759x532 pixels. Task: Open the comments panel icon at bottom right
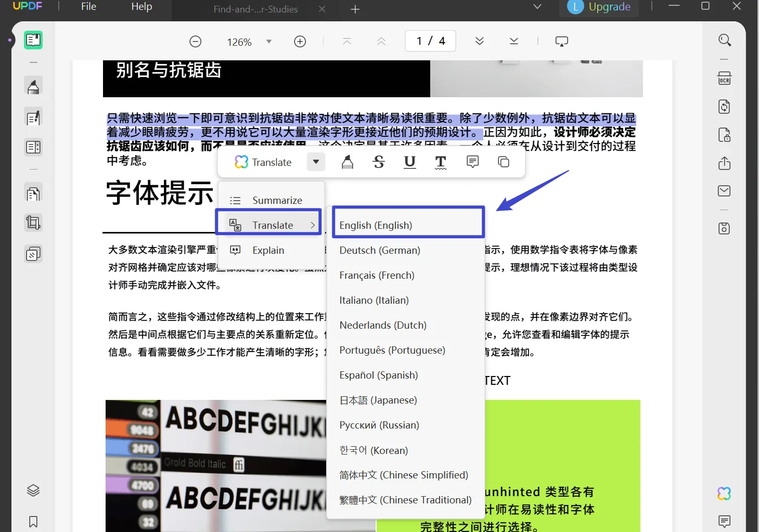[724, 521]
